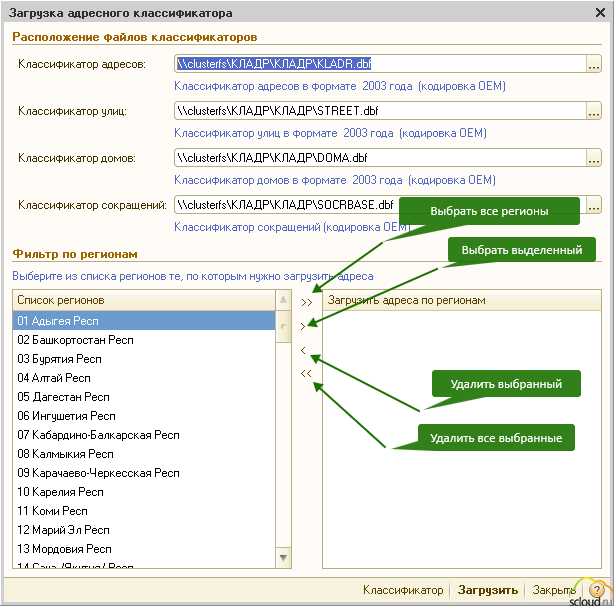Focus the Классификатор адресов path field

pyautogui.click(x=380, y=64)
